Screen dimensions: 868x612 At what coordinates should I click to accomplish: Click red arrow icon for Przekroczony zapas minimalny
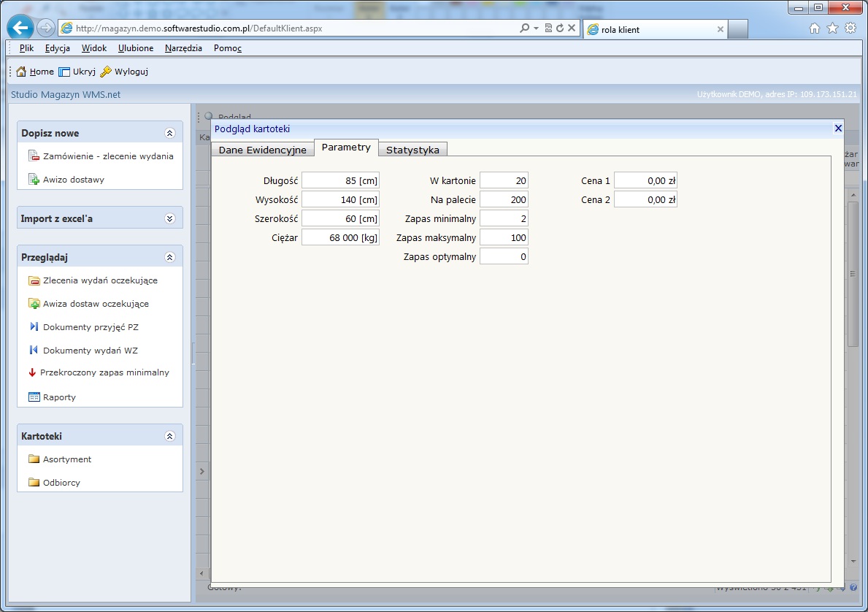pos(32,372)
